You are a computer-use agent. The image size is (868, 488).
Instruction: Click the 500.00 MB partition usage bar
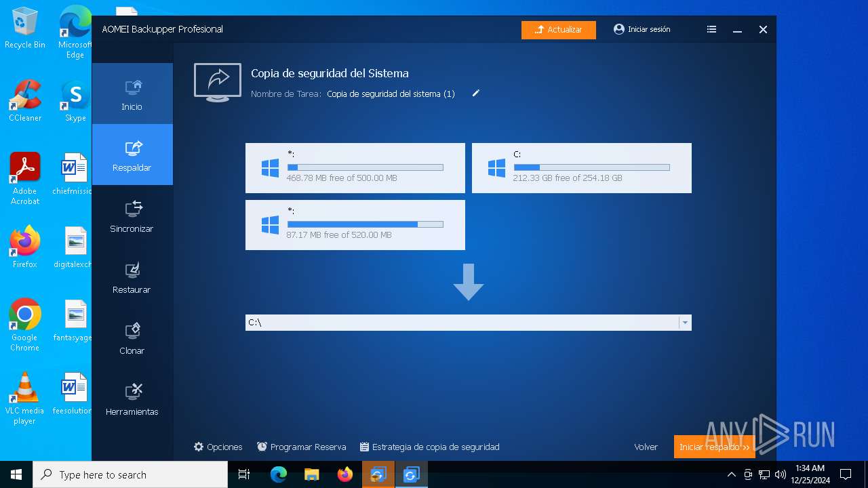(366, 167)
